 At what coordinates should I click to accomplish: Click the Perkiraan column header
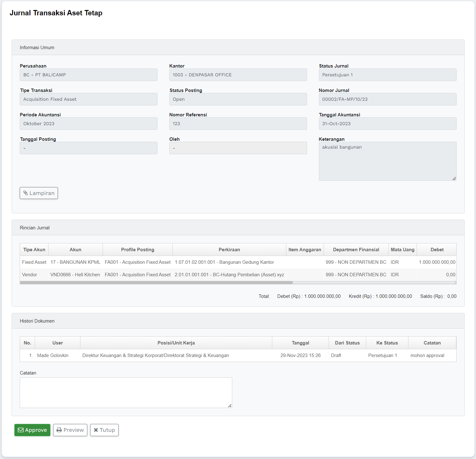(229, 250)
